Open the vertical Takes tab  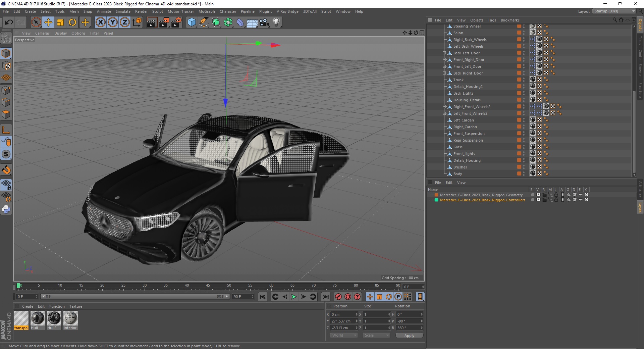click(640, 40)
